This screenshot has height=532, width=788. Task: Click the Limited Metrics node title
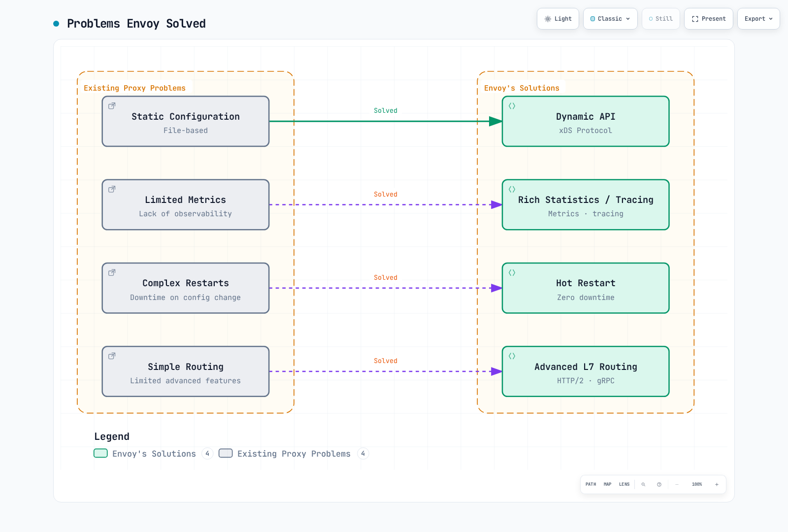pyautogui.click(x=186, y=199)
